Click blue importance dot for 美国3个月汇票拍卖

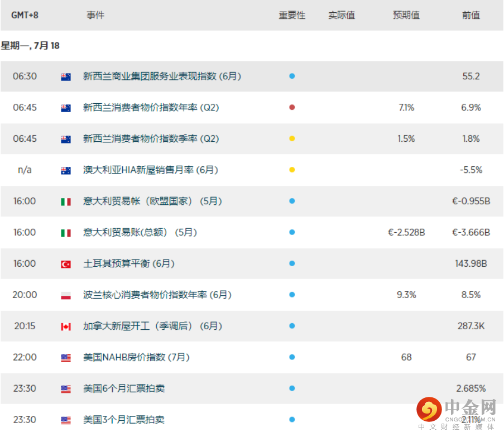pyautogui.click(x=292, y=419)
